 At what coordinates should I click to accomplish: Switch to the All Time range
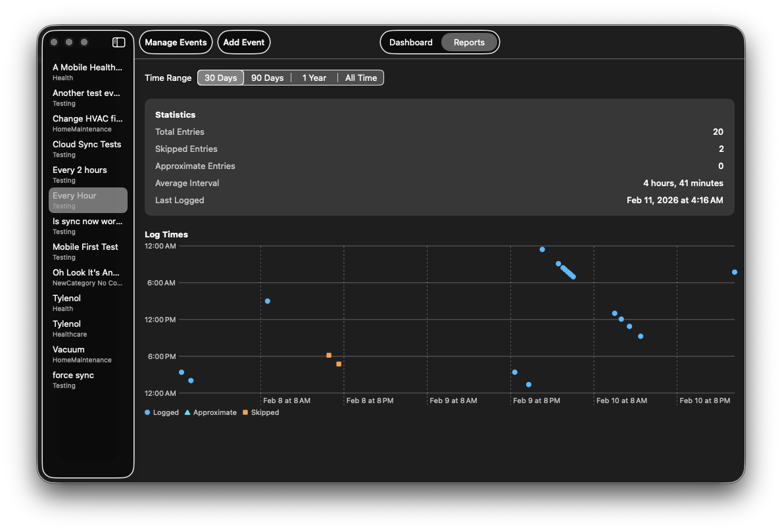pos(360,78)
